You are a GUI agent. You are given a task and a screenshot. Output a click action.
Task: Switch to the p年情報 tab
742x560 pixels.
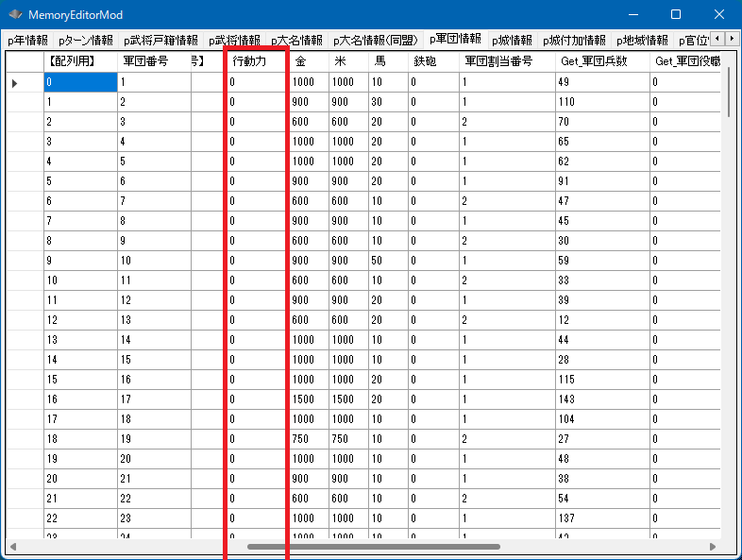27,41
